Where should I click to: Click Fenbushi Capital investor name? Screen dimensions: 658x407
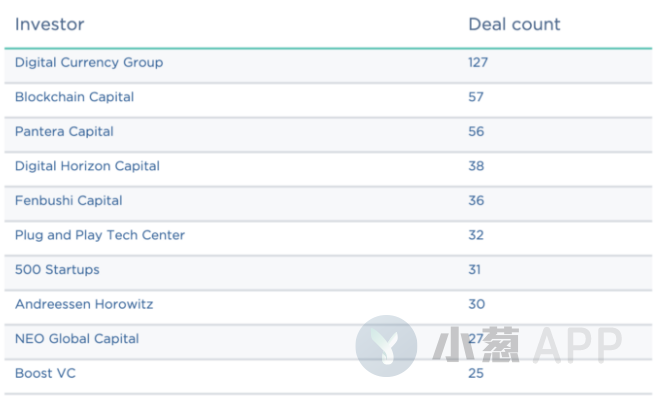pyautogui.click(x=68, y=201)
